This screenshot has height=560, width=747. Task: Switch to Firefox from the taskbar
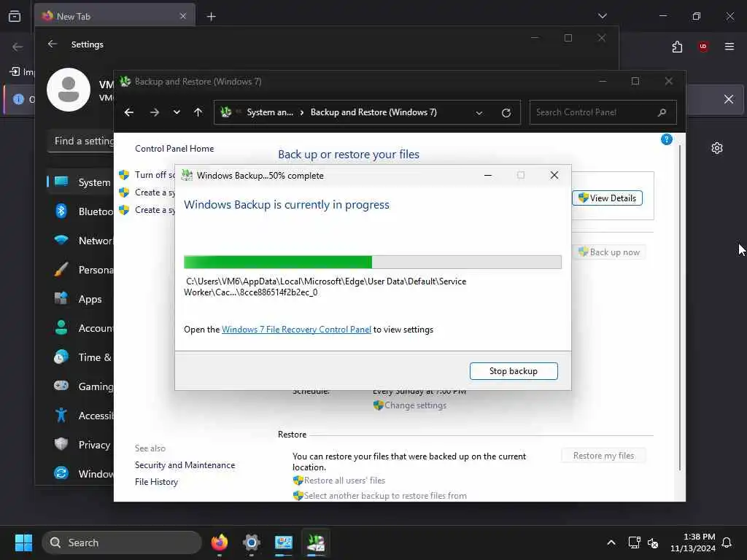pos(220,542)
